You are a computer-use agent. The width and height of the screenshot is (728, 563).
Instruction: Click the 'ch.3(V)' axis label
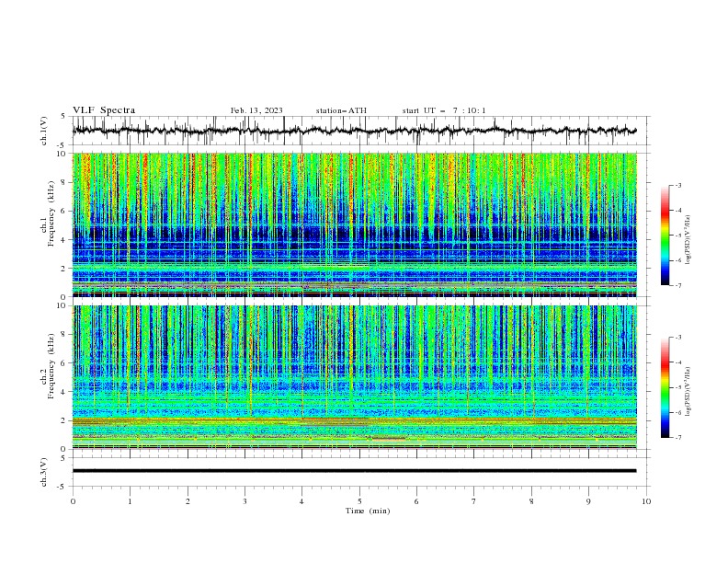click(x=44, y=473)
